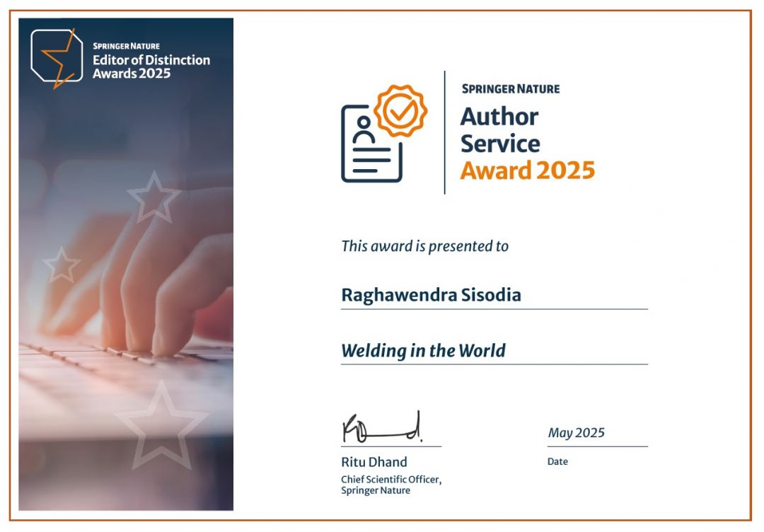Click the typing hands keyboard photo

pos(126,264)
